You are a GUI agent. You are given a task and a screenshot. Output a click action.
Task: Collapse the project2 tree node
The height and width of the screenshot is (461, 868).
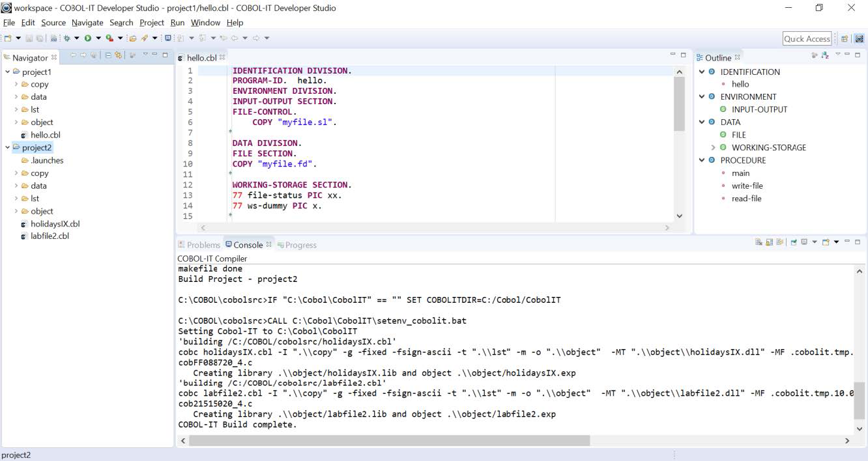[7, 147]
